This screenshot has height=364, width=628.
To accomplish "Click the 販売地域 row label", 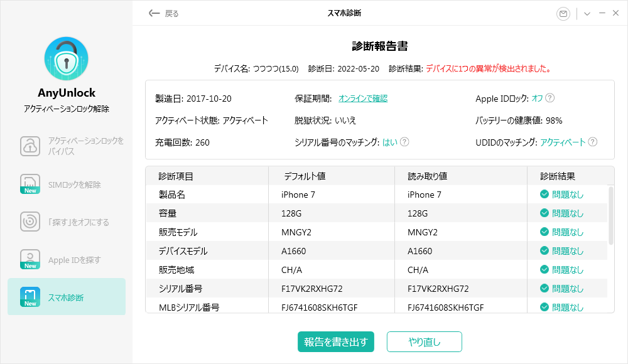I will tap(176, 270).
